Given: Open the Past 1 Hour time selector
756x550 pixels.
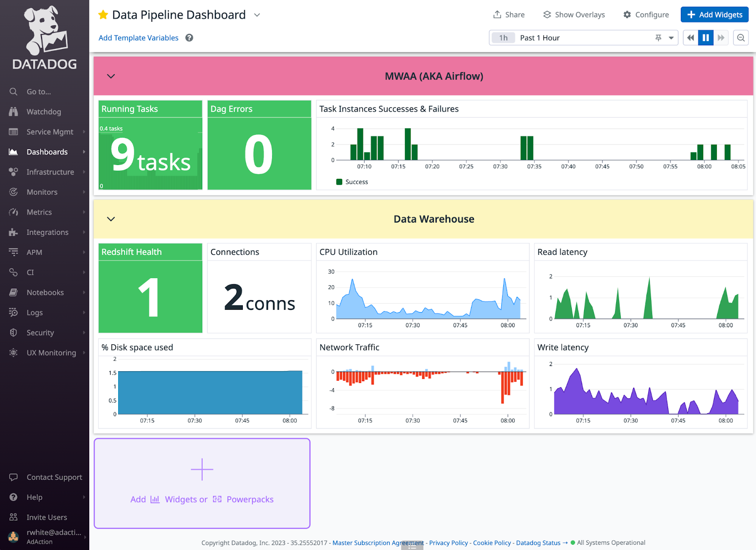Looking at the screenshot, I should (583, 38).
